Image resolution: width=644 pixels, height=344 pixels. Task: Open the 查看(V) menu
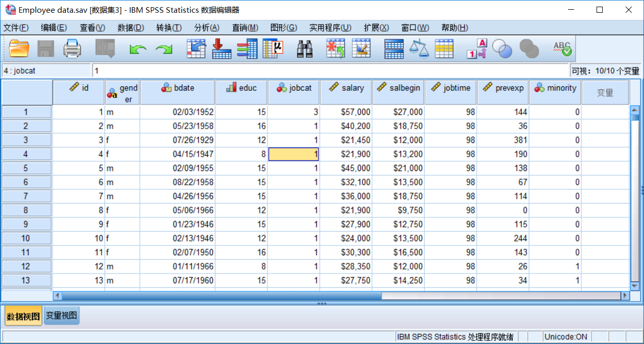tap(92, 28)
